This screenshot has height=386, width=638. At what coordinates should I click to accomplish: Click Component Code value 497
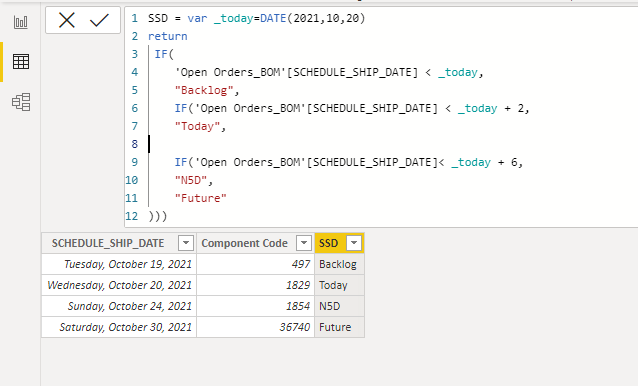(x=256, y=264)
